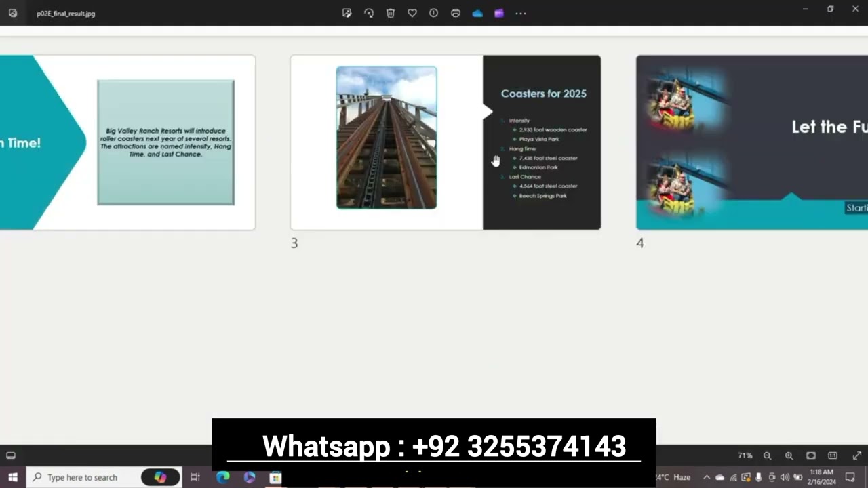Open the notification center icon
868x488 pixels.
click(x=851, y=477)
